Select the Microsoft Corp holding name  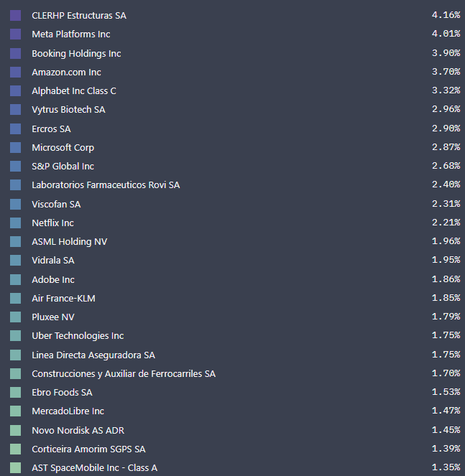click(x=63, y=148)
